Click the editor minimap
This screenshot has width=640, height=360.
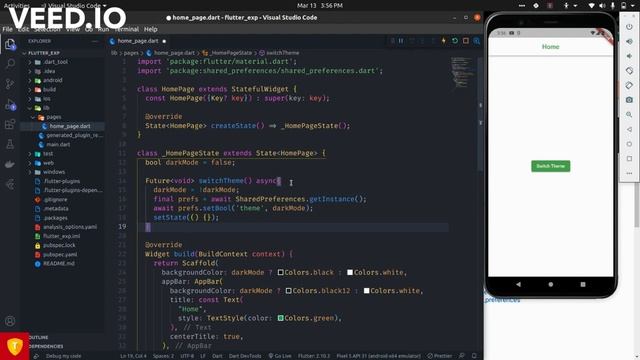click(462, 73)
